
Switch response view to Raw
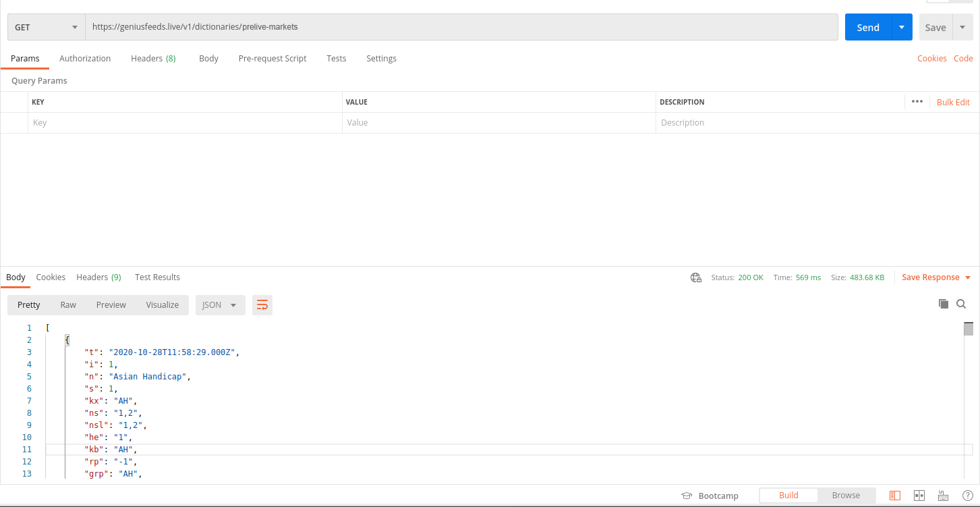coord(67,304)
